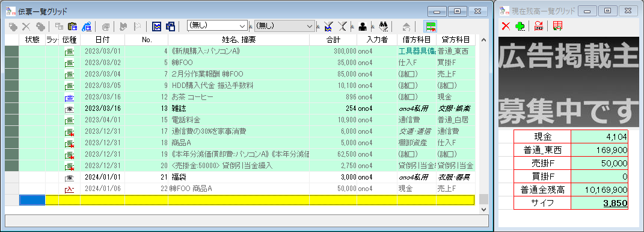Click the date cell 2024/01/06
The width and height of the screenshot is (644, 232).
[103, 189]
